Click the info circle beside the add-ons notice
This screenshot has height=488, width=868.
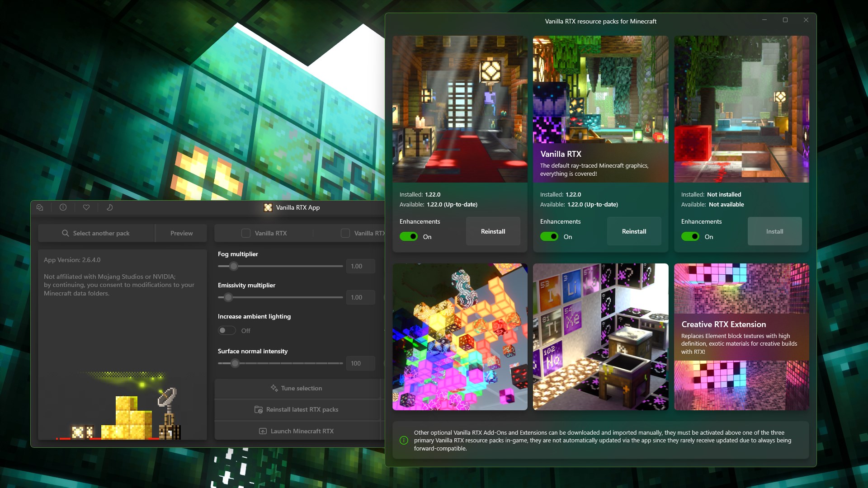404,440
